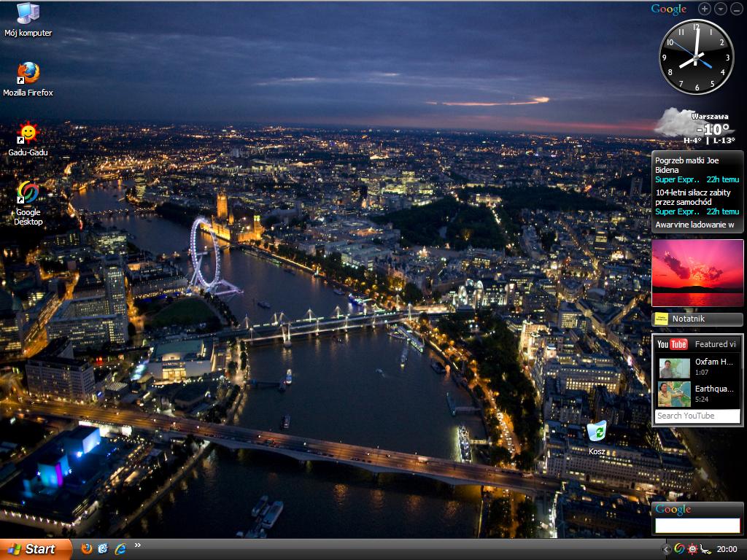Click the Internet Explorer Quick Launch icon
The width and height of the screenshot is (747, 560).
[120, 548]
